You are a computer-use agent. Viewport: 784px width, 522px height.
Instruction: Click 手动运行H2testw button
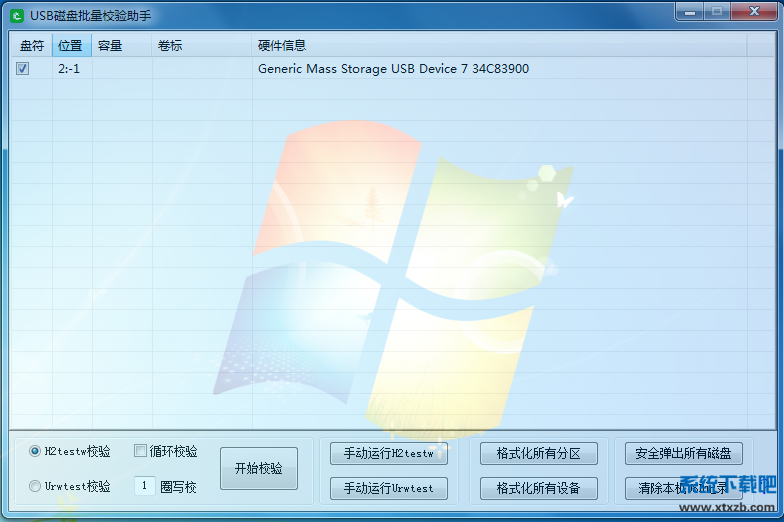pyautogui.click(x=388, y=454)
